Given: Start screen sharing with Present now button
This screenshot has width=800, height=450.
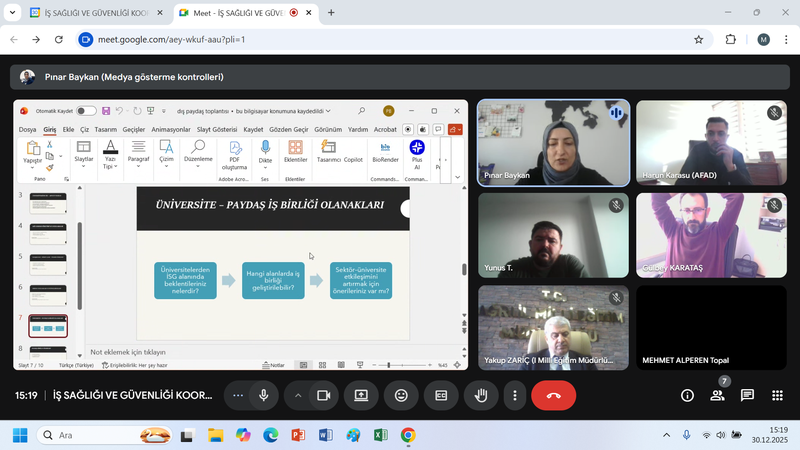Looking at the screenshot, I should click(361, 395).
